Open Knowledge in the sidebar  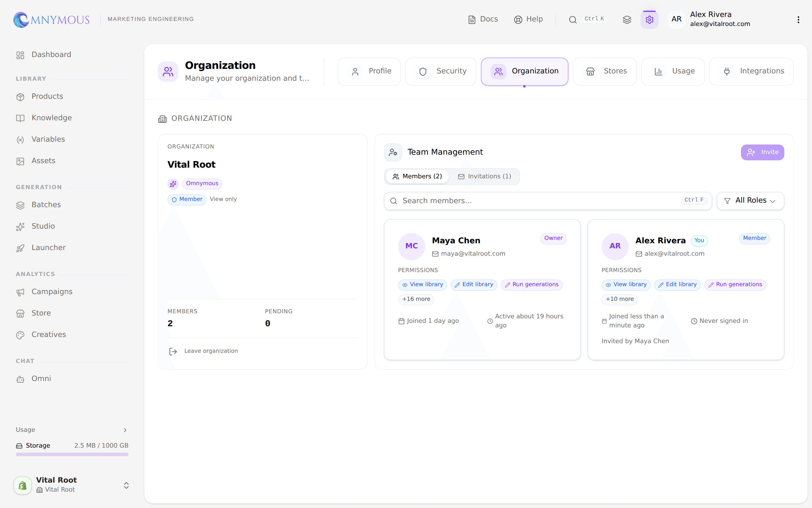click(x=72, y=118)
